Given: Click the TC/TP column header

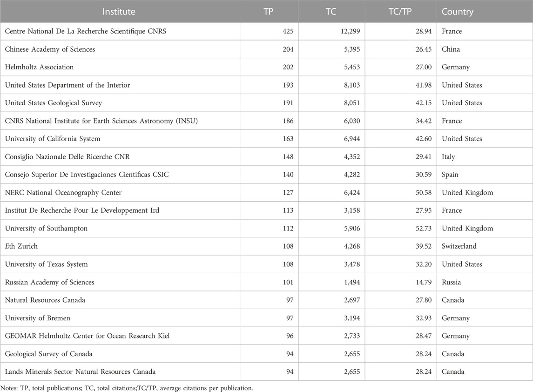Looking at the screenshot, I should [x=400, y=12].
